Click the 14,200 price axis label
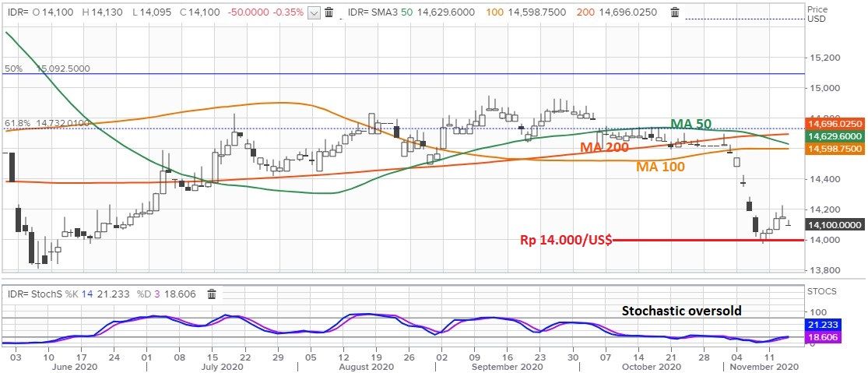The width and height of the screenshot is (868, 373). click(x=826, y=209)
